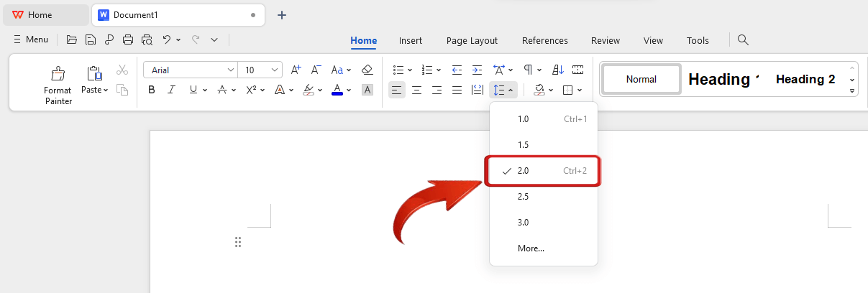This screenshot has height=293, width=868.
Task: Click the Align Right icon
Action: click(x=437, y=90)
